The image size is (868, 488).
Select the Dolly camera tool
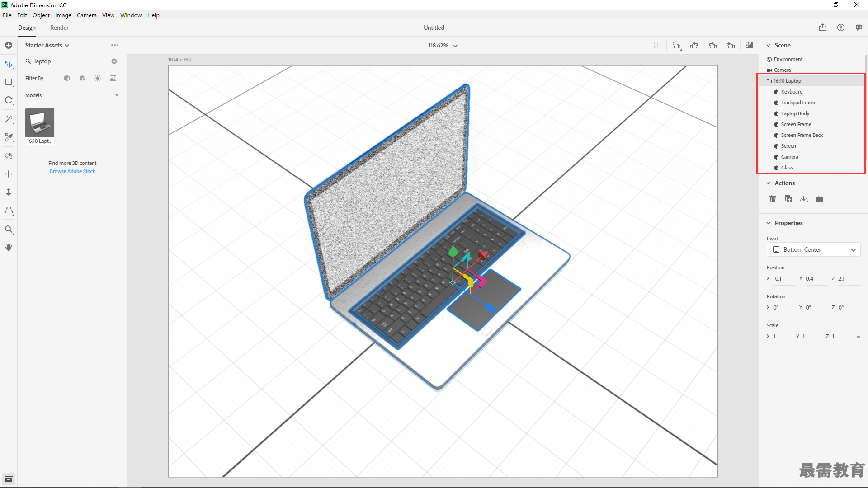point(9,192)
